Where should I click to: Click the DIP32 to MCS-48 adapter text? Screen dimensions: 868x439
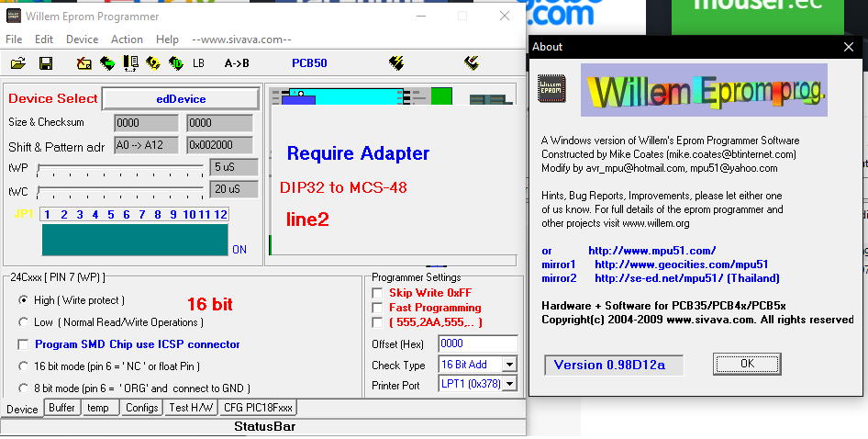click(343, 187)
